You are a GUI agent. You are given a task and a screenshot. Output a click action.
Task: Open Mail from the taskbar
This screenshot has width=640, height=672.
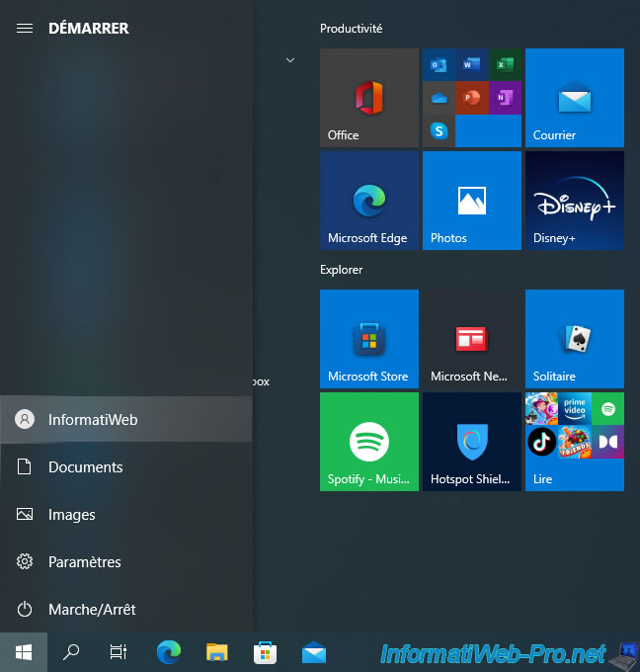tap(313, 652)
